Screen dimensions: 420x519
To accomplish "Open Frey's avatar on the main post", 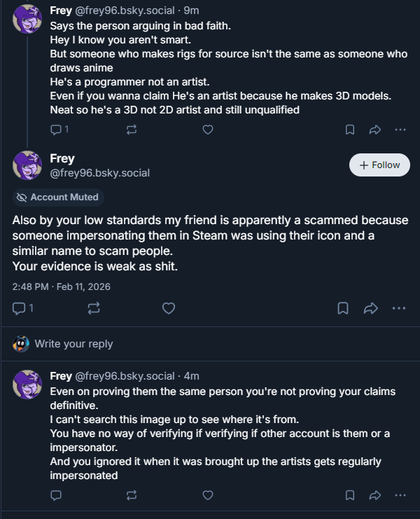I will coord(28,165).
